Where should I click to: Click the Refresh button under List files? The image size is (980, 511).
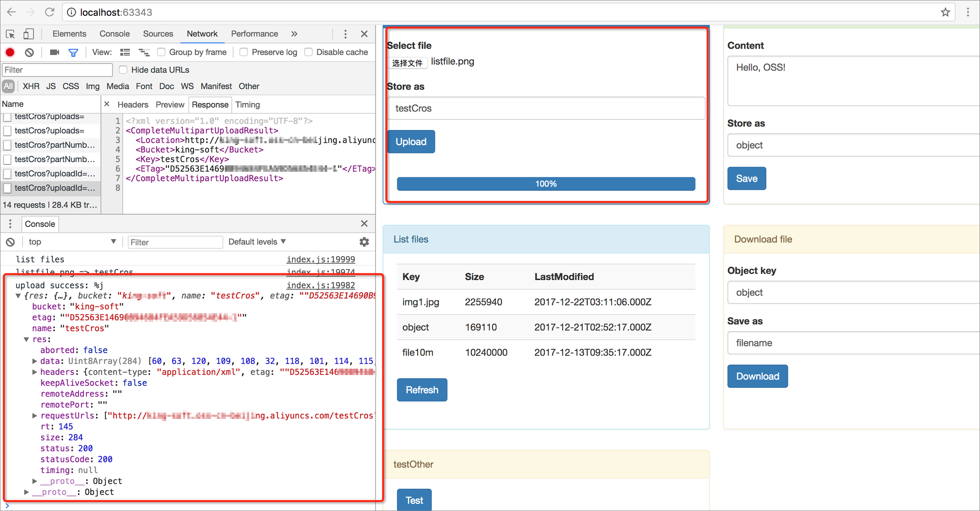[x=422, y=390]
